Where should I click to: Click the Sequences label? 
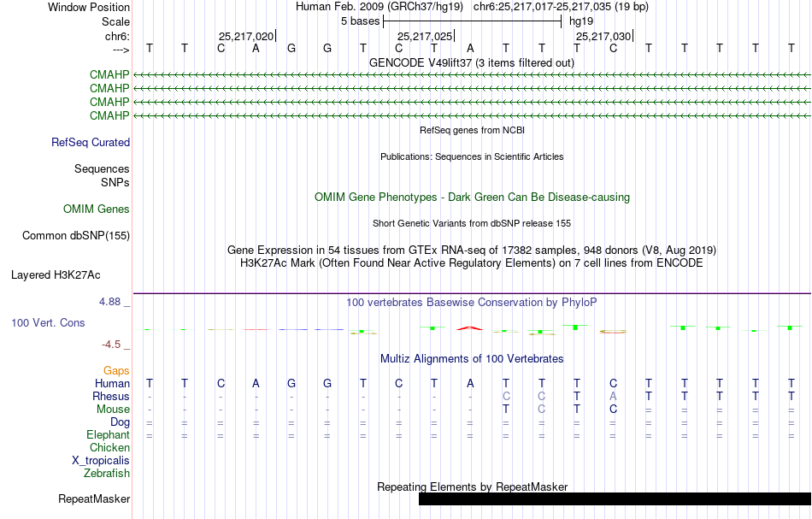(102, 168)
